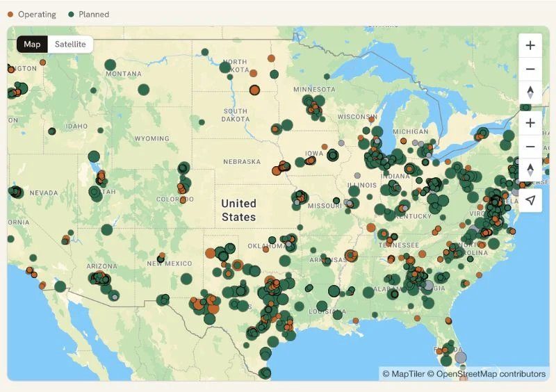Click the large green marker in southern Utah
The width and height of the screenshot is (556, 392).
(107, 229)
